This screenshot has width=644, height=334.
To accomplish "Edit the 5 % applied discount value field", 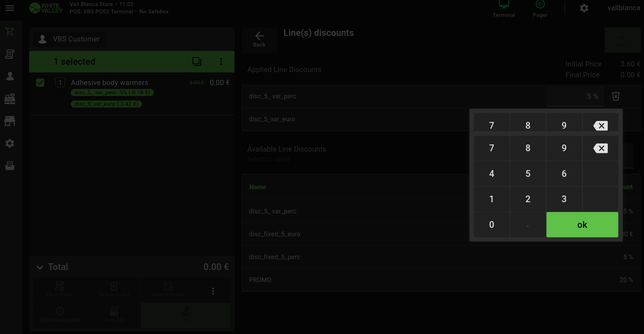I will 575,96.
